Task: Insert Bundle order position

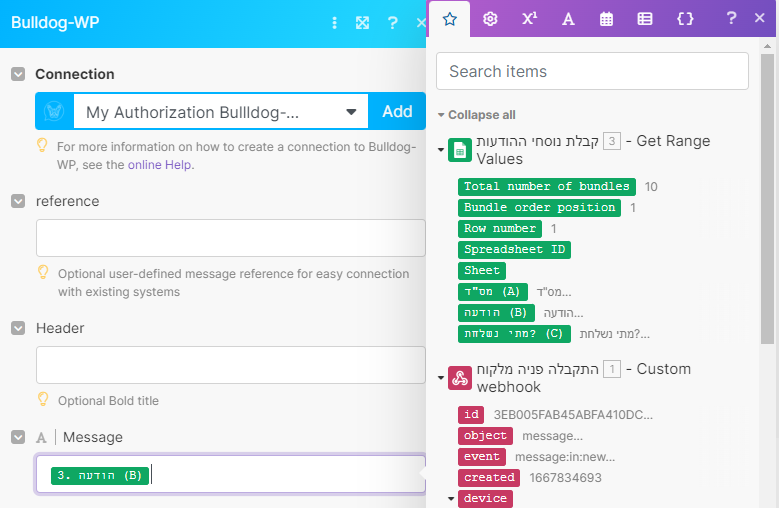Action: point(539,208)
